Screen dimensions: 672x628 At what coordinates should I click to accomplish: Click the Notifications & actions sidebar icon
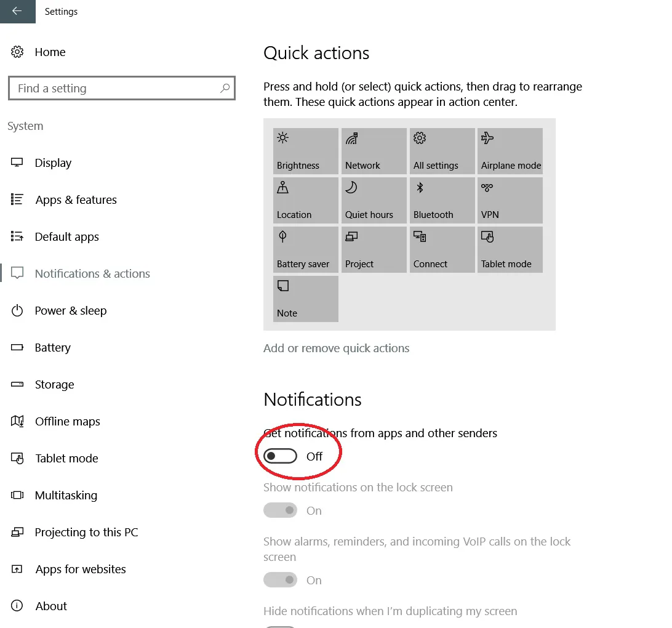[17, 273]
